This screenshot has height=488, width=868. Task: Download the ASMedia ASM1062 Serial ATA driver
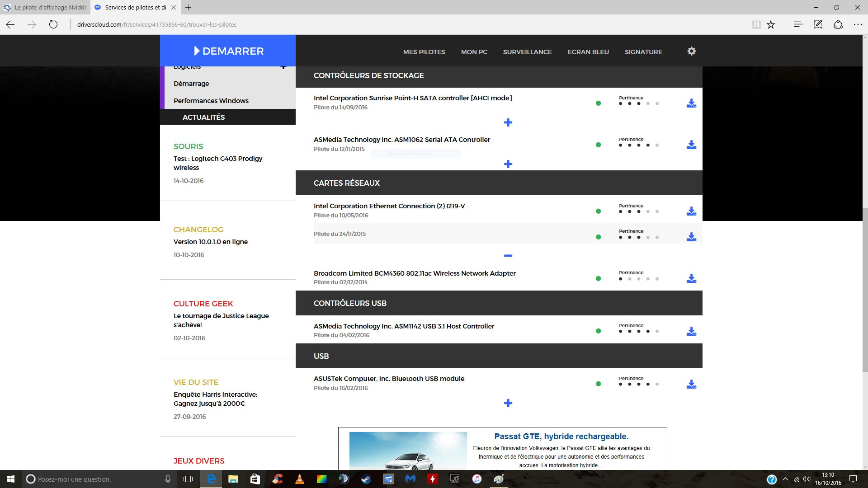(691, 145)
